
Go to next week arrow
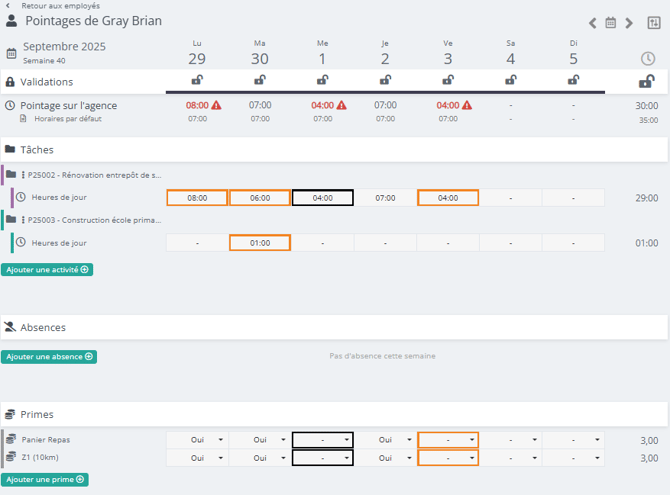click(629, 23)
